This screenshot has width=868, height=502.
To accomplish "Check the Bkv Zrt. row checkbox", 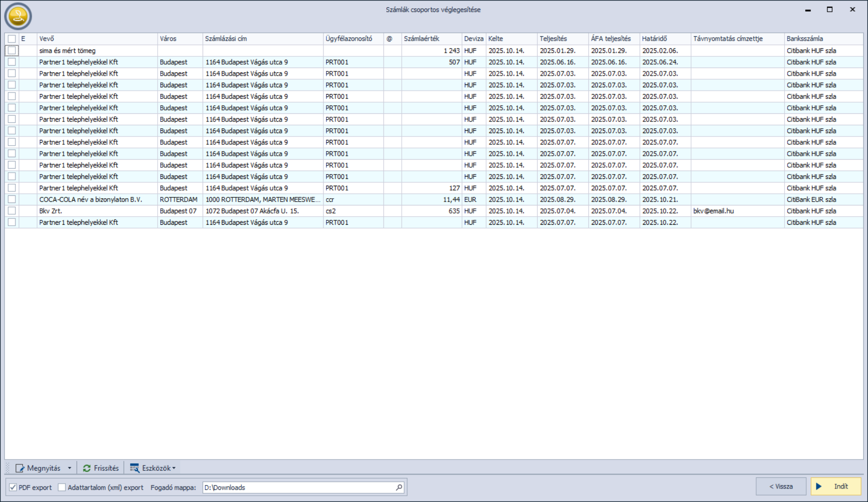I will [x=12, y=211].
